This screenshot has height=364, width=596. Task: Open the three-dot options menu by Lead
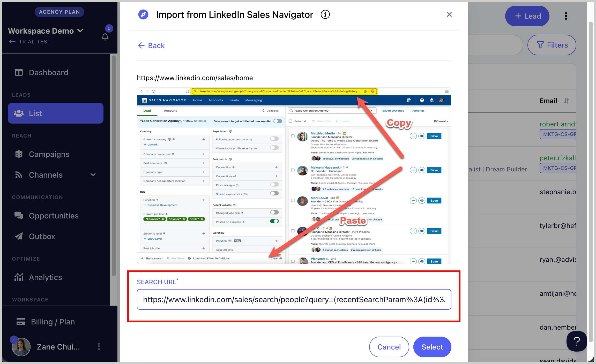566,16
